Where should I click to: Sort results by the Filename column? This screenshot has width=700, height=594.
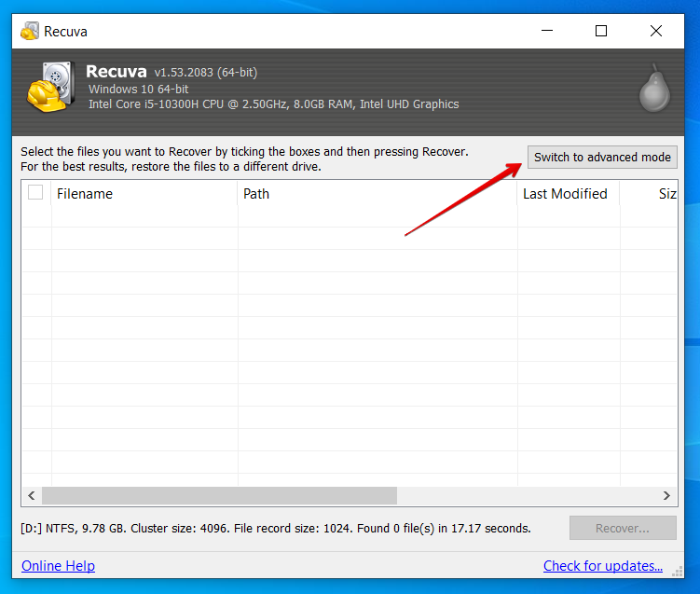(x=144, y=193)
